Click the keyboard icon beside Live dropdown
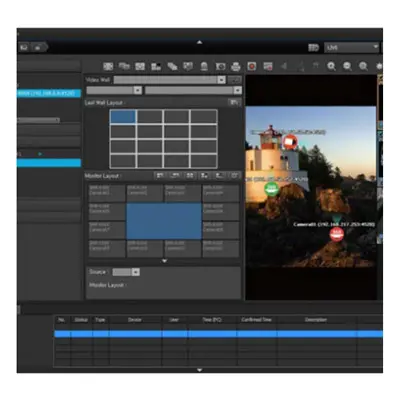400x400 pixels. pyautogui.click(x=313, y=48)
